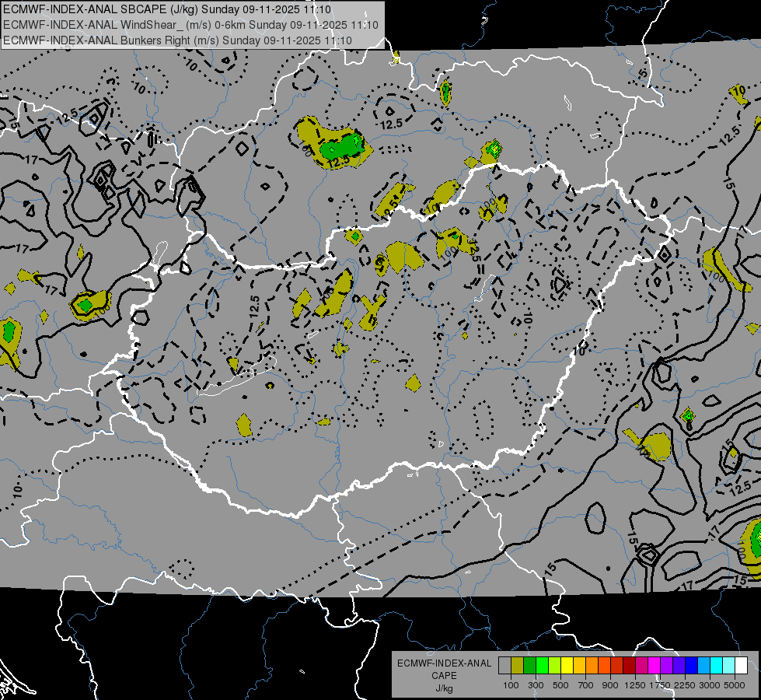This screenshot has height=700, width=761.
Task: Click the J/kg unit label
Action: (x=444, y=688)
